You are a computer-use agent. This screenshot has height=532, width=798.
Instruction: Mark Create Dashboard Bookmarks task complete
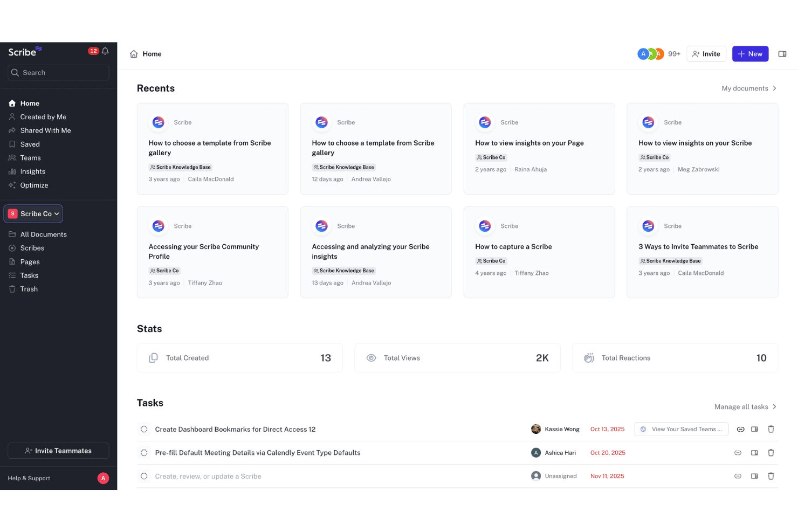click(144, 430)
